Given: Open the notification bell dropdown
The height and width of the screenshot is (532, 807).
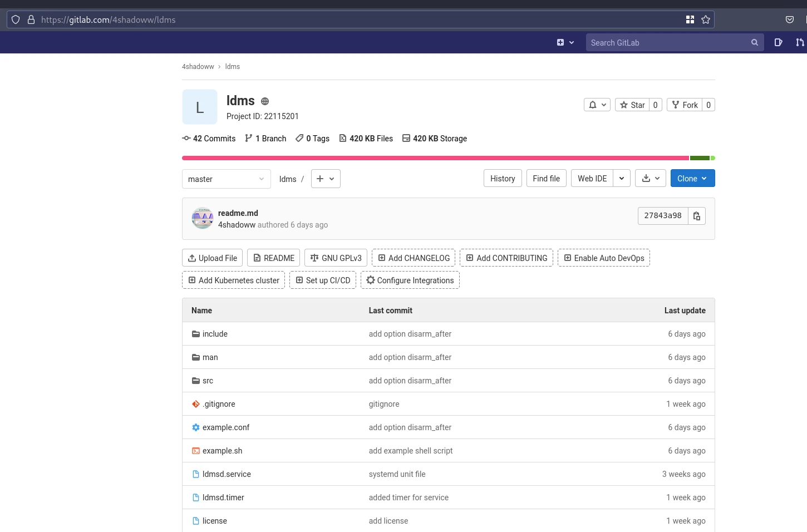Looking at the screenshot, I should tap(597, 105).
